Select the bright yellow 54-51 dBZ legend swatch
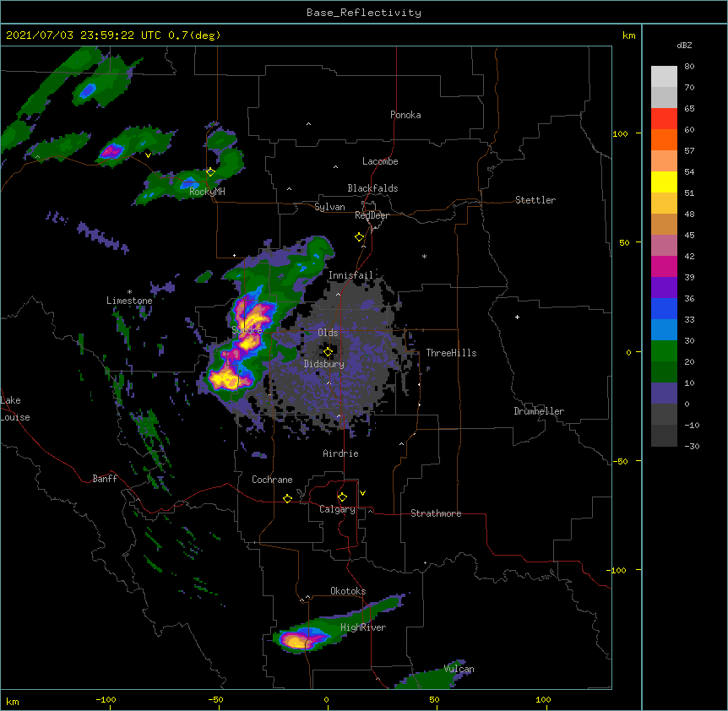This screenshot has width=728, height=711. (664, 182)
